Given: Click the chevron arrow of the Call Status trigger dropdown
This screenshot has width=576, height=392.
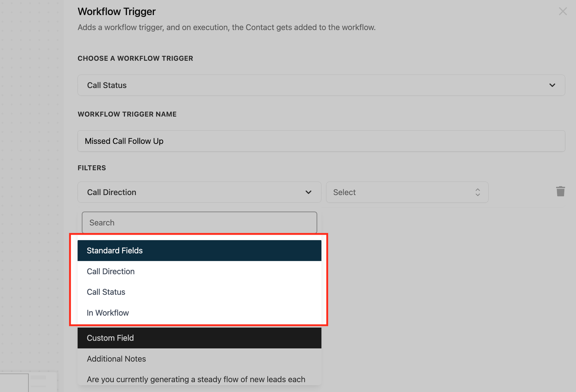Looking at the screenshot, I should (552, 85).
